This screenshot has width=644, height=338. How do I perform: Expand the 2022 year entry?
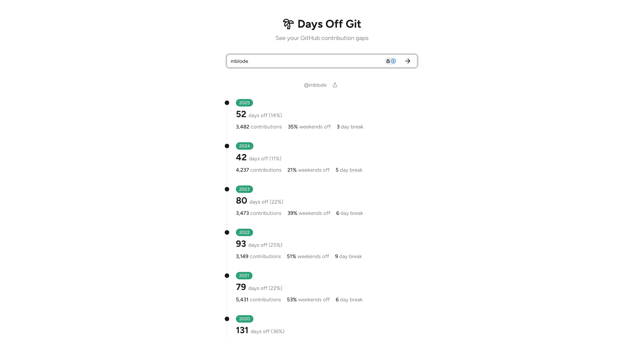(244, 232)
